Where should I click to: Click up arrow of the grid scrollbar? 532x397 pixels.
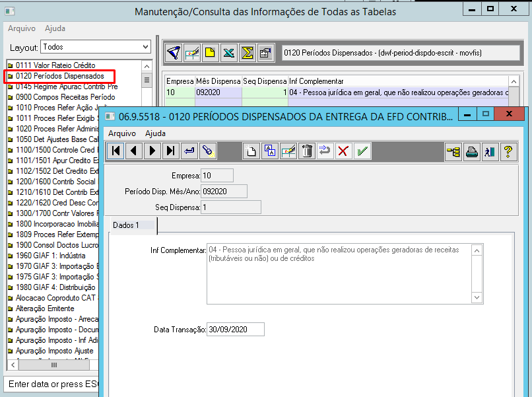pos(514,81)
